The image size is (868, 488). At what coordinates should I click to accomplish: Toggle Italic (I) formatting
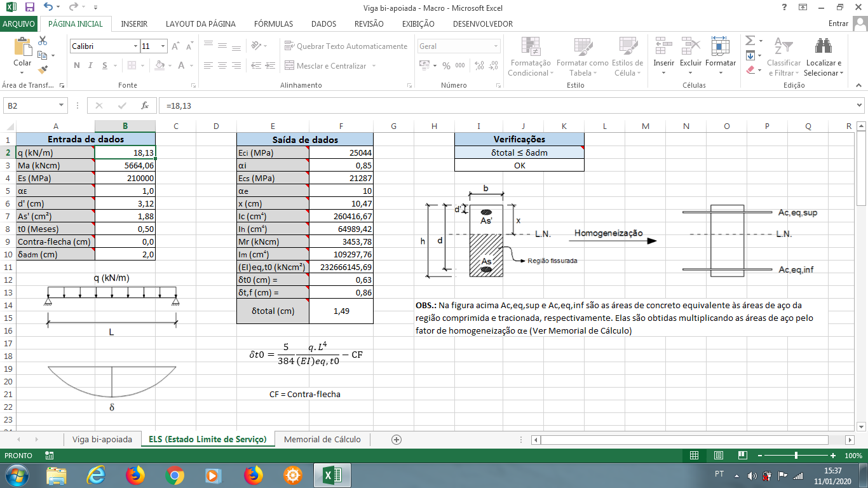(90, 65)
